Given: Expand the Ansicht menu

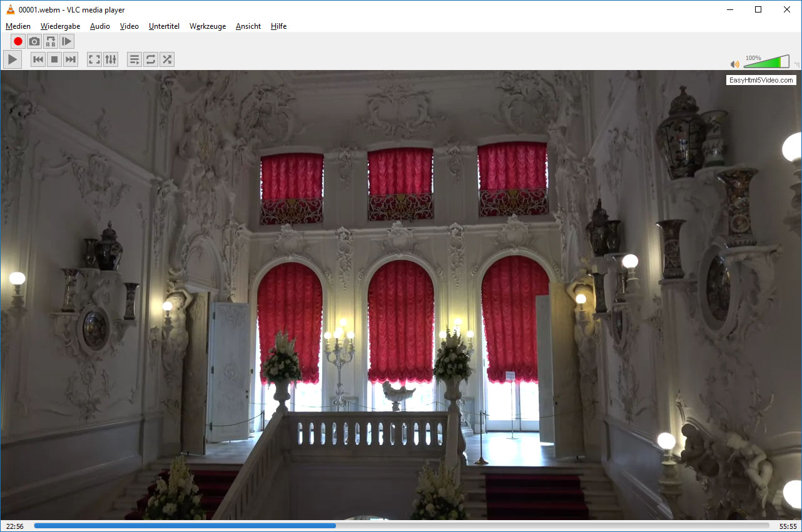Looking at the screenshot, I should pos(248,26).
